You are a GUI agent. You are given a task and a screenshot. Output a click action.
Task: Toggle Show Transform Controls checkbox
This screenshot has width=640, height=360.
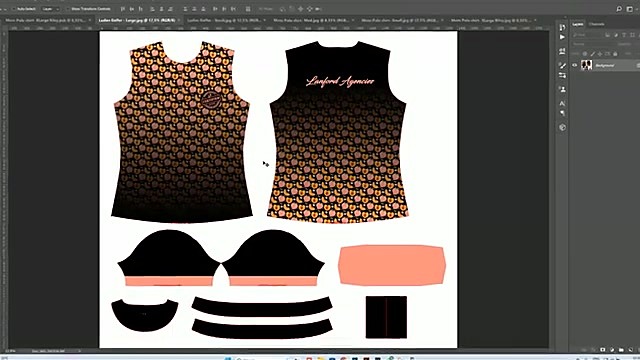(x=68, y=9)
